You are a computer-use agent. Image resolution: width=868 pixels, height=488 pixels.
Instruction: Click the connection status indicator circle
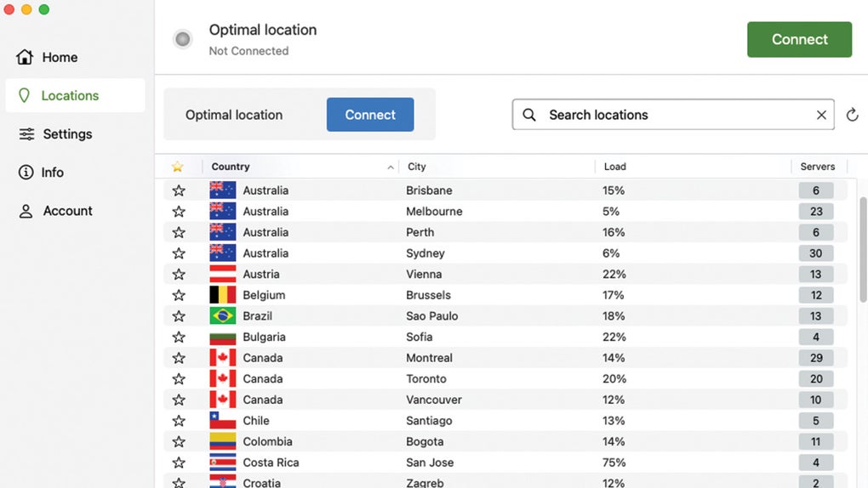point(182,39)
